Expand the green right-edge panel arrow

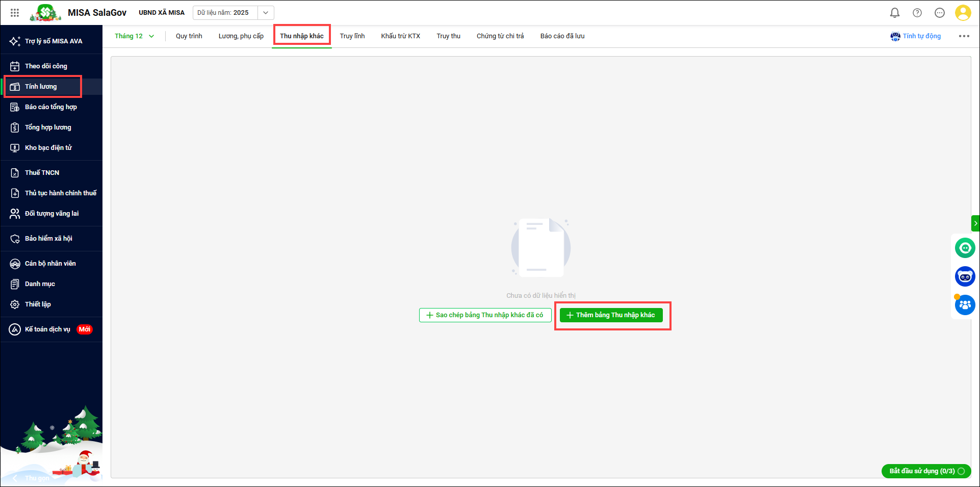[975, 223]
